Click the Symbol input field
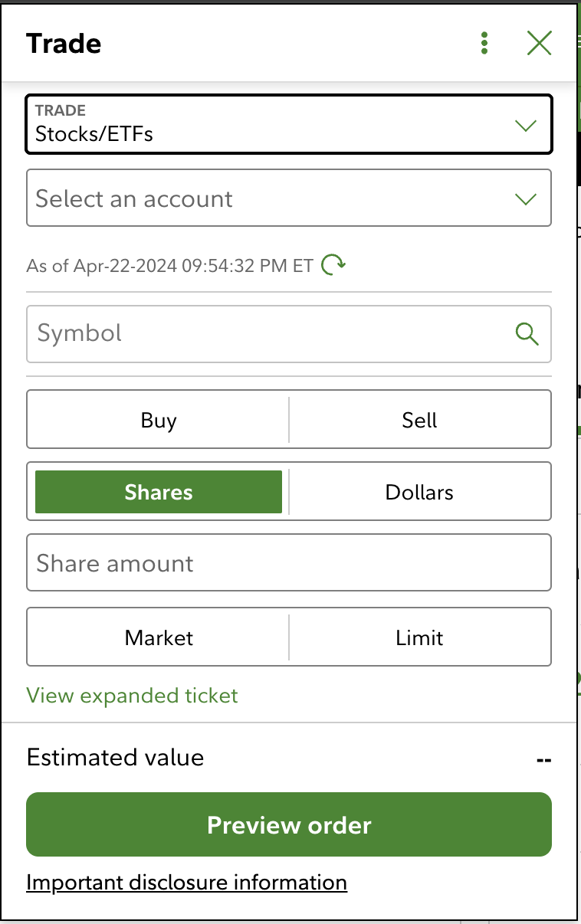This screenshot has width=581, height=924. pos(268,333)
